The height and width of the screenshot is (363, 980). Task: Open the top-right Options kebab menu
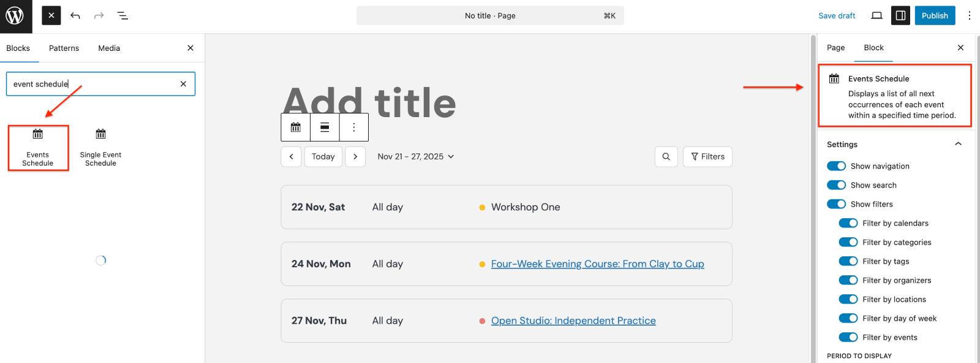point(969,16)
